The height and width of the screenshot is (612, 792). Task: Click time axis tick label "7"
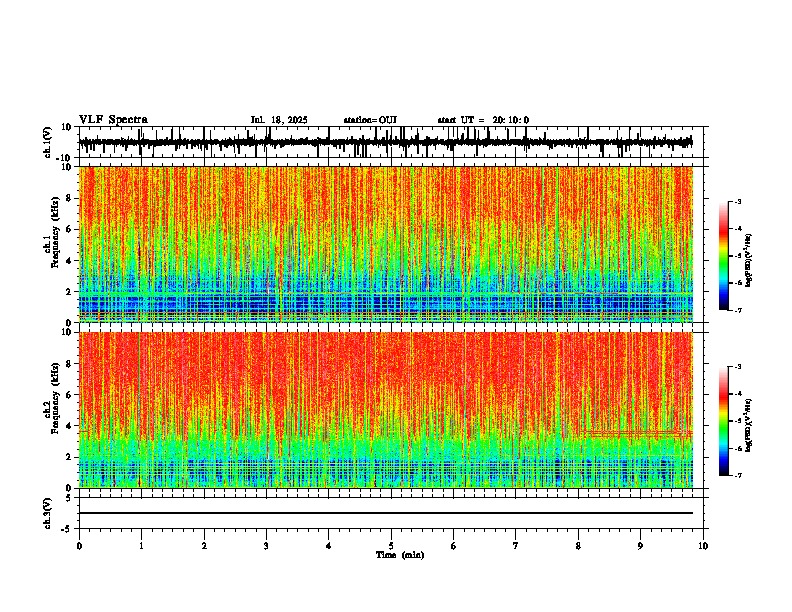[516, 546]
